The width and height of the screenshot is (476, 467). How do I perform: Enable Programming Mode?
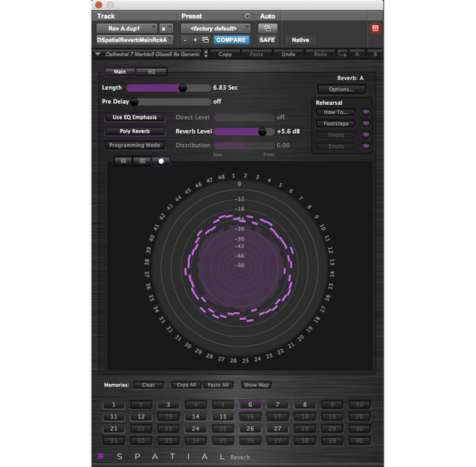pos(135,145)
